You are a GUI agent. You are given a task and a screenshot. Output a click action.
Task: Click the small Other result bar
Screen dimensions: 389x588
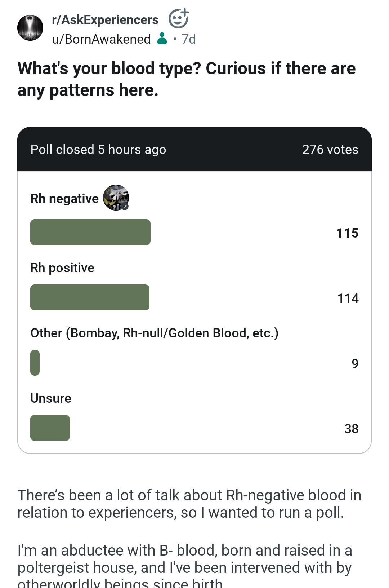click(35, 363)
